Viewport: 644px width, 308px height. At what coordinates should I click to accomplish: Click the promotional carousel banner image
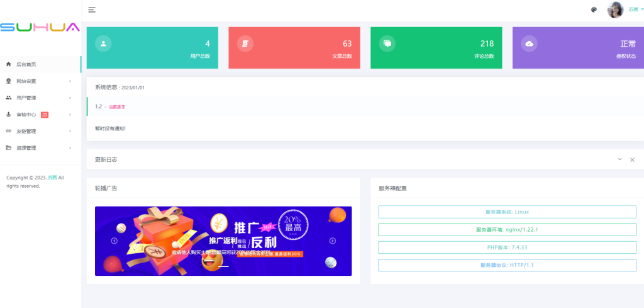[223, 241]
